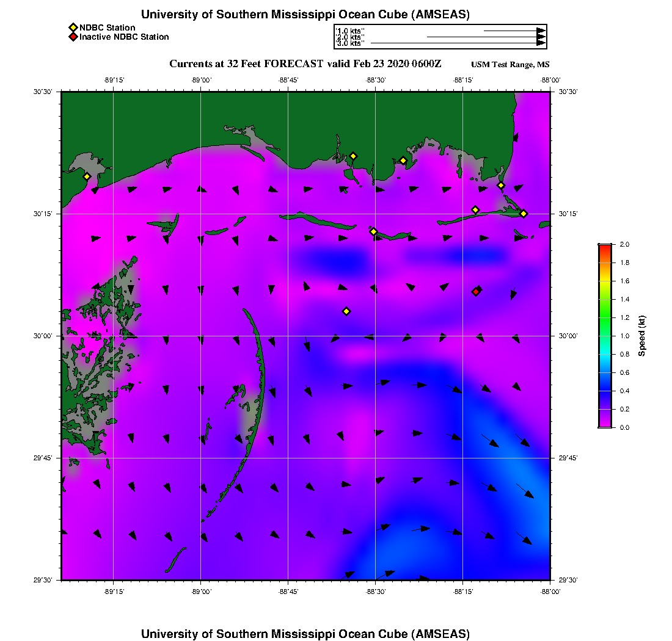Click the 3.0 kts reference arrow in the scale box
Image resolution: width=672 pixels, height=641 pixels.
click(x=458, y=43)
